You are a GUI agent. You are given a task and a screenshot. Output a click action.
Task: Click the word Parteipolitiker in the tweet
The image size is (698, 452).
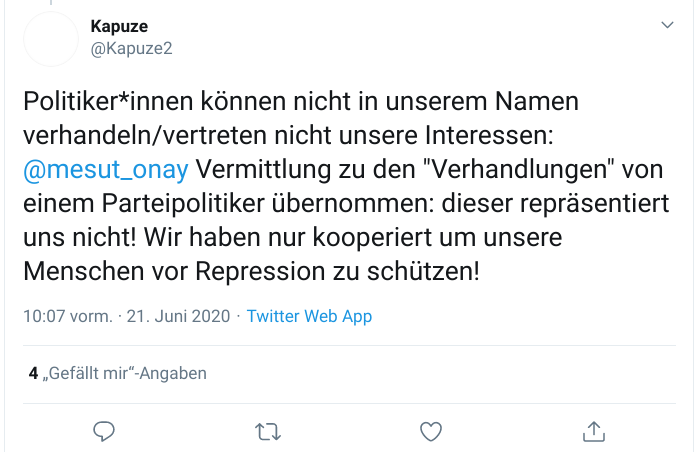[x=183, y=204]
